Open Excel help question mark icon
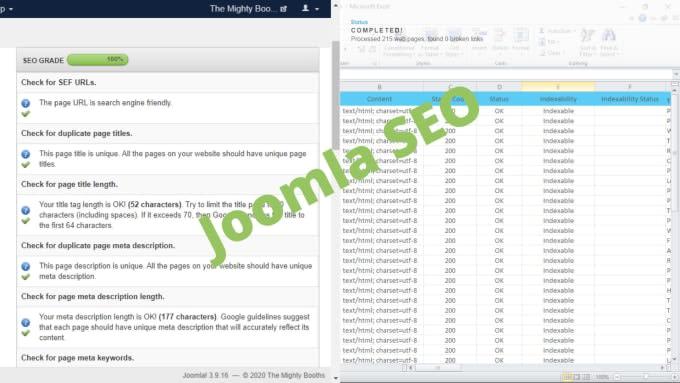 [642, 18]
